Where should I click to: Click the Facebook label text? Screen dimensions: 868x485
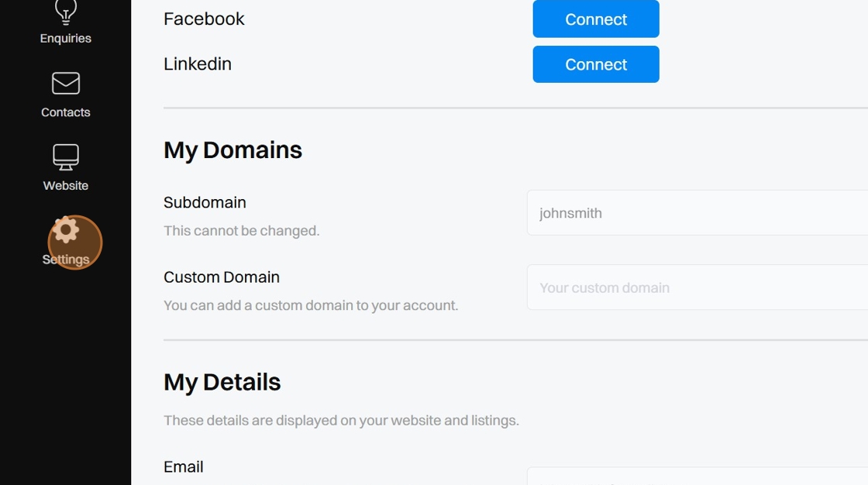coord(204,19)
